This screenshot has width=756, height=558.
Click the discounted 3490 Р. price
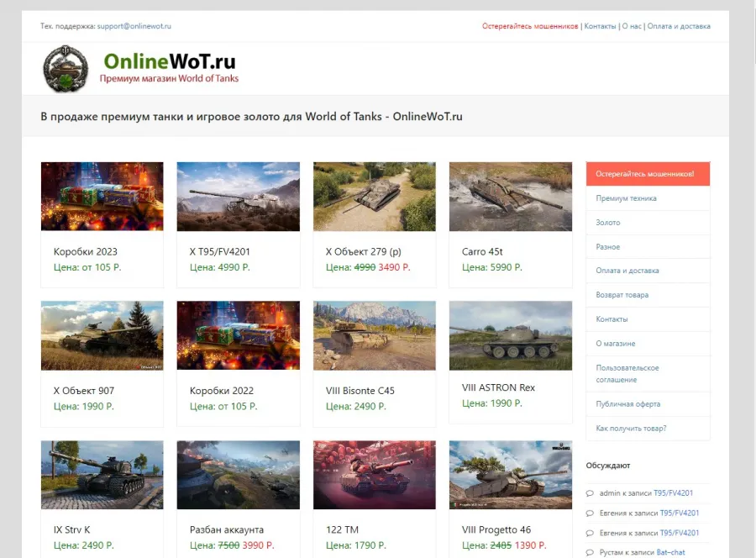click(x=394, y=267)
